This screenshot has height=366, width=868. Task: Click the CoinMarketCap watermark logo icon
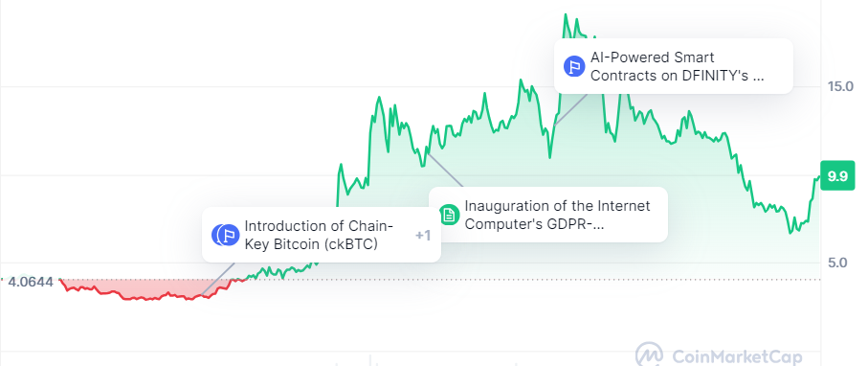pyautogui.click(x=650, y=355)
